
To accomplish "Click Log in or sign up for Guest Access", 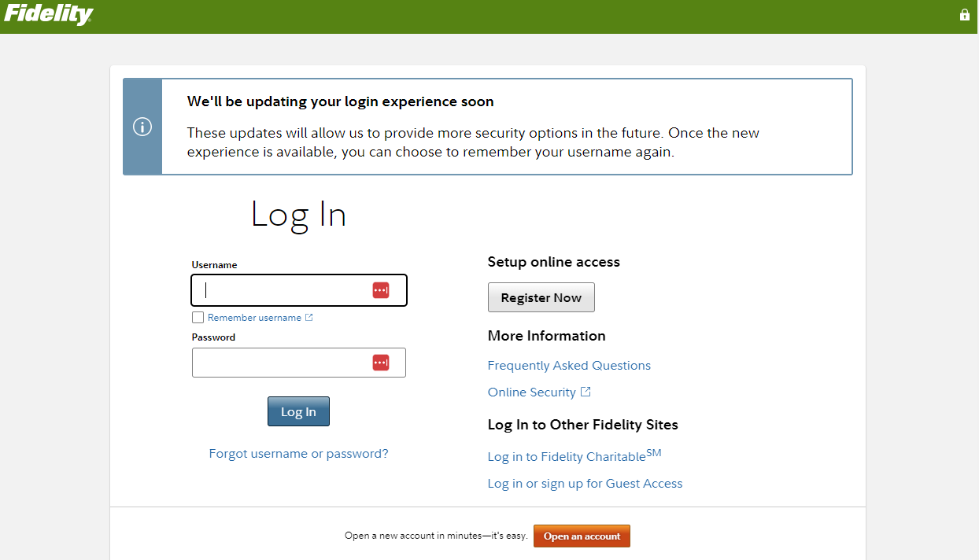I will point(585,484).
